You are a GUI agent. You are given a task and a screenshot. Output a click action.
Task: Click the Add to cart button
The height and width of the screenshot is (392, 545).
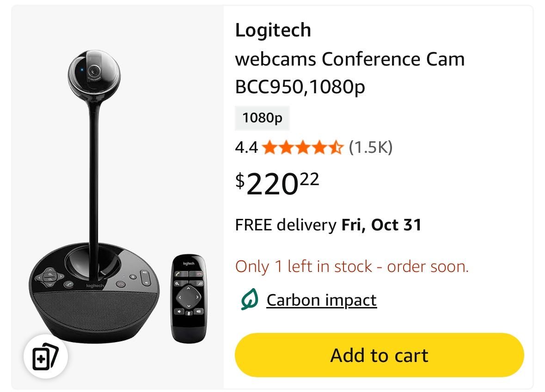coord(379,355)
